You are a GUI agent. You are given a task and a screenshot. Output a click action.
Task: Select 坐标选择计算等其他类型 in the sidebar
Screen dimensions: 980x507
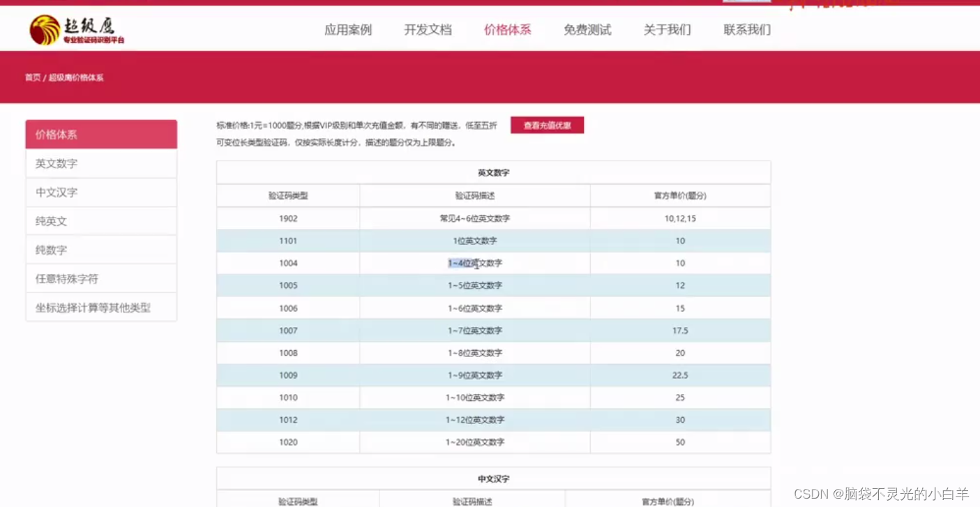(101, 308)
